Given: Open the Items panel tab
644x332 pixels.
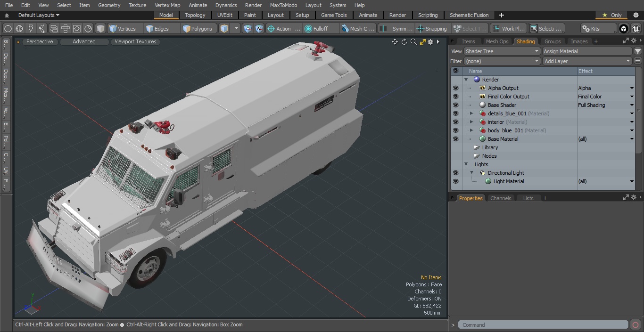Looking at the screenshot, I should [468, 41].
